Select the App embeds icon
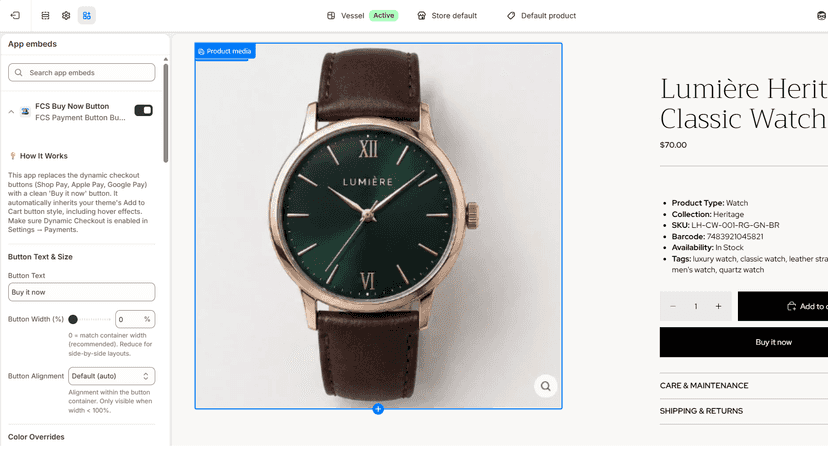The width and height of the screenshot is (828, 466). (x=87, y=15)
